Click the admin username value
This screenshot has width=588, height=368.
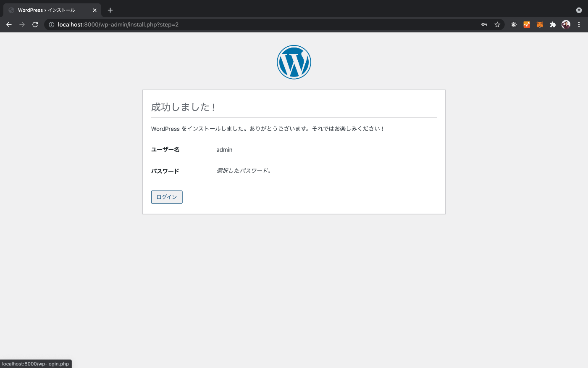(x=224, y=150)
